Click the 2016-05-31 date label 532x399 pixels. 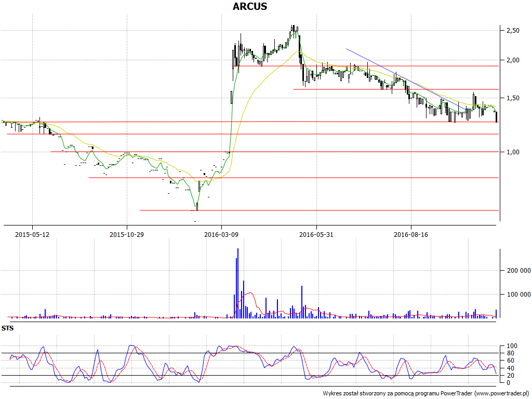point(316,234)
